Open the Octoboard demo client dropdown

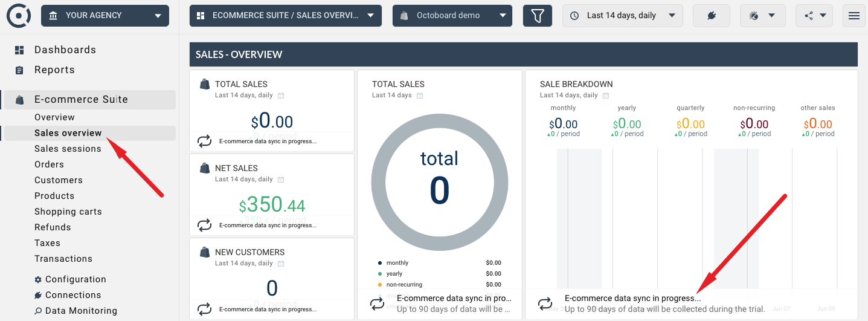coord(452,15)
